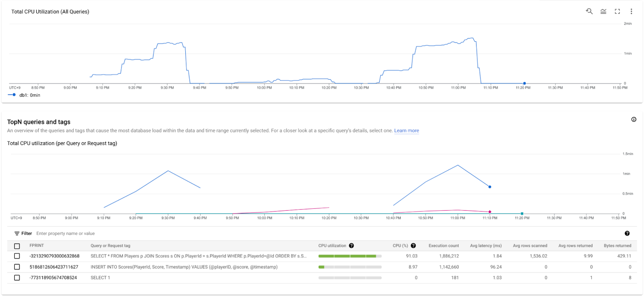Viewport: 644px width, 297px height.
Task: Sort by the FPRINT column header
Action: click(x=37, y=246)
